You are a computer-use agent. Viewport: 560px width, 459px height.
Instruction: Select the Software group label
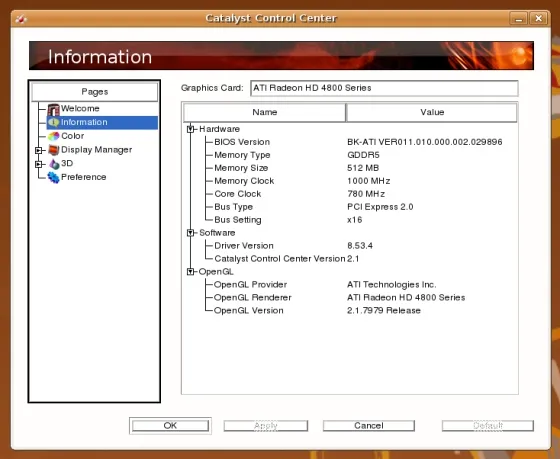pyautogui.click(x=217, y=233)
